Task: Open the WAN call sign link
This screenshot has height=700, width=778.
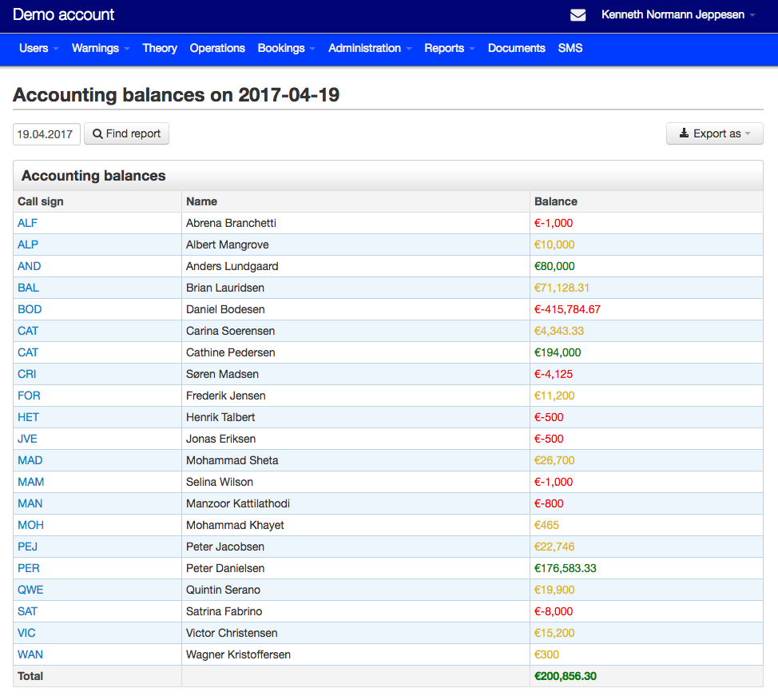Action: click(x=30, y=654)
